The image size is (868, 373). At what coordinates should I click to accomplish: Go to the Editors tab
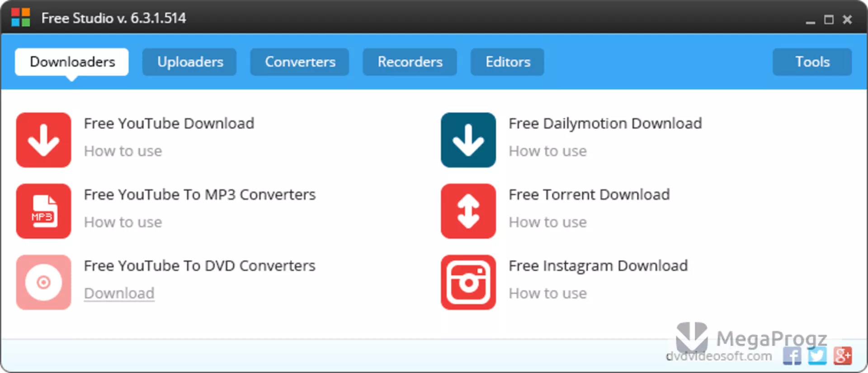click(x=507, y=62)
